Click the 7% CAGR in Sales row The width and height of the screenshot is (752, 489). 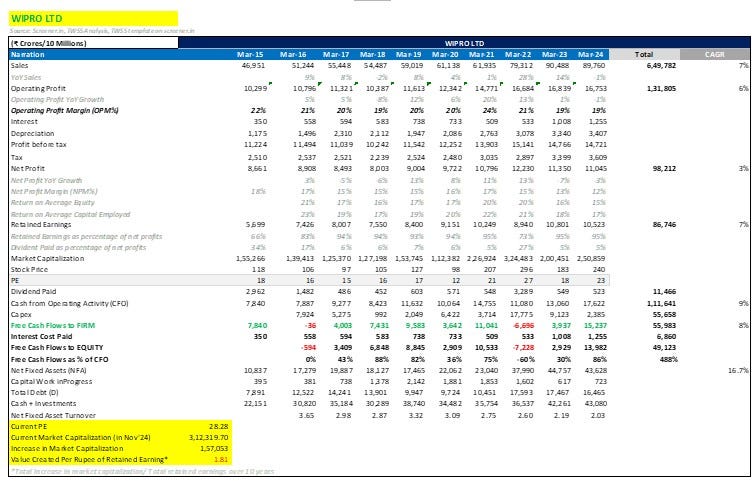(743, 65)
